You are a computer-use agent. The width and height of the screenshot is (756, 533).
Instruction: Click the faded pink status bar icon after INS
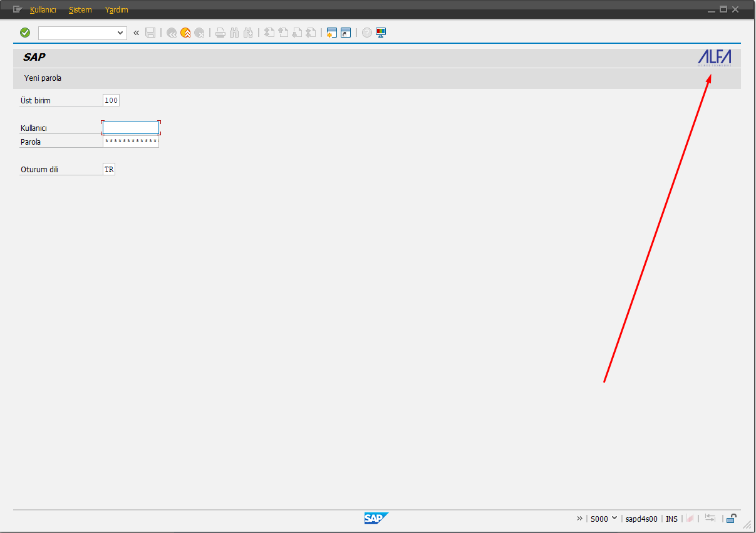tap(690, 519)
